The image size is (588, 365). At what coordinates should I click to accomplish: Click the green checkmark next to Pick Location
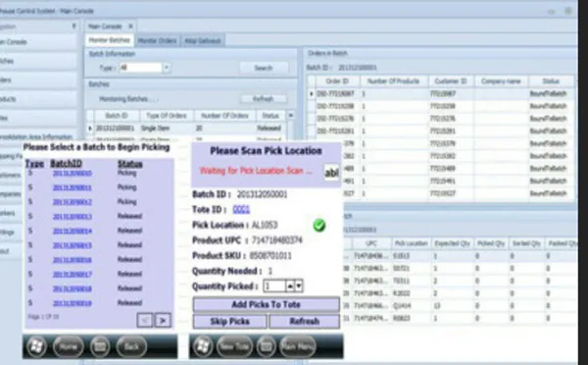319,226
